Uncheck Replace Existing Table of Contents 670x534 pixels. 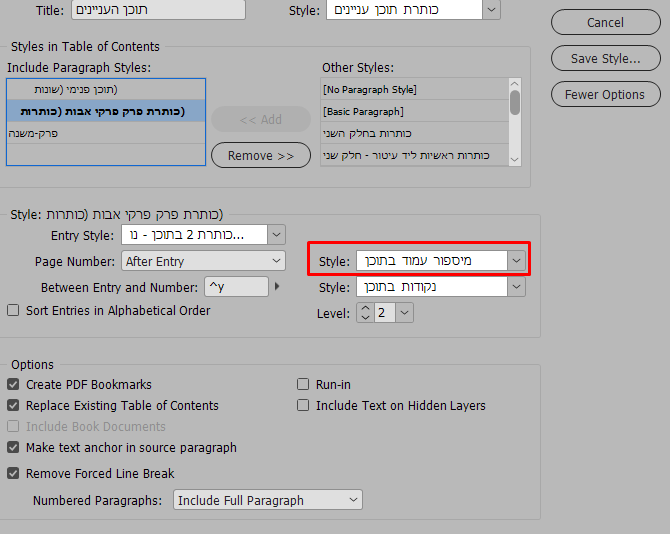pyautogui.click(x=13, y=405)
